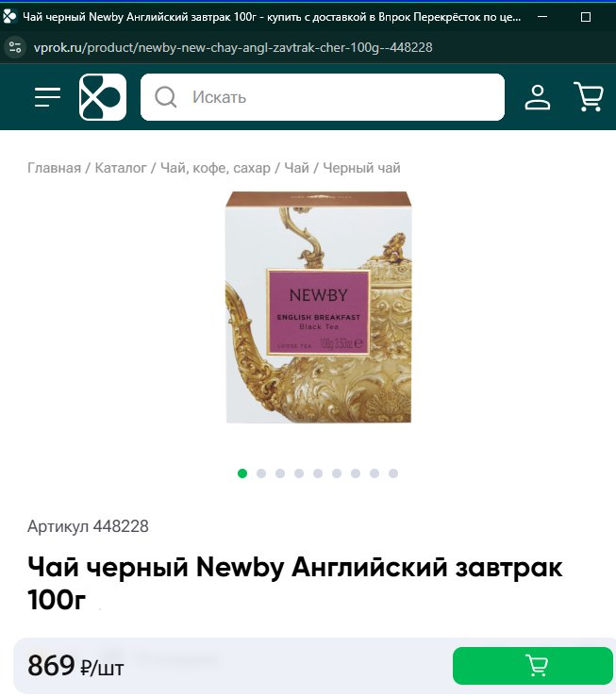Select the second image carousel dot
This screenshot has width=616, height=697.
tap(261, 473)
